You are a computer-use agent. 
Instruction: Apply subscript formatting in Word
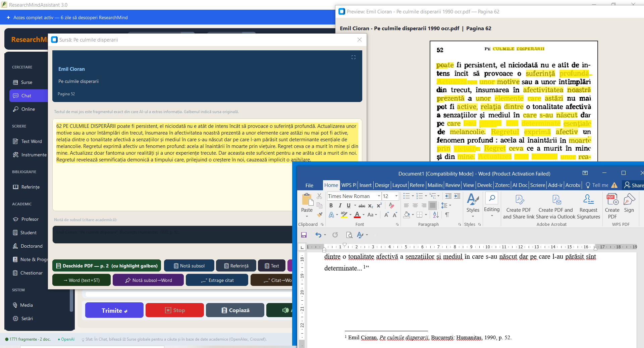[371, 206]
